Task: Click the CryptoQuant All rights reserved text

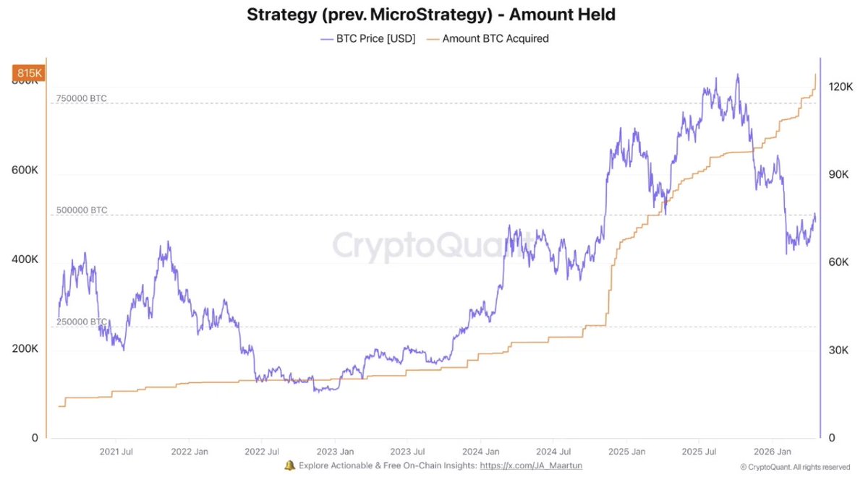Action: (x=794, y=467)
